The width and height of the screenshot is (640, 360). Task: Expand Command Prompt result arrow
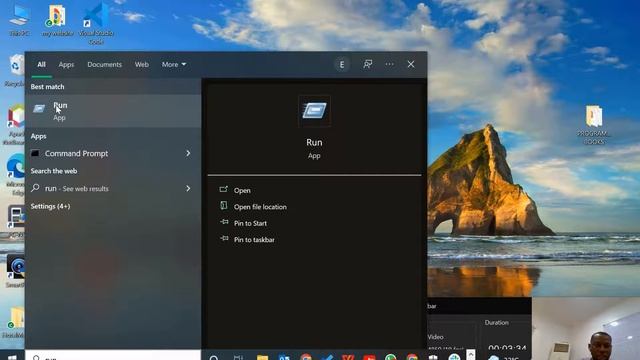[188, 153]
